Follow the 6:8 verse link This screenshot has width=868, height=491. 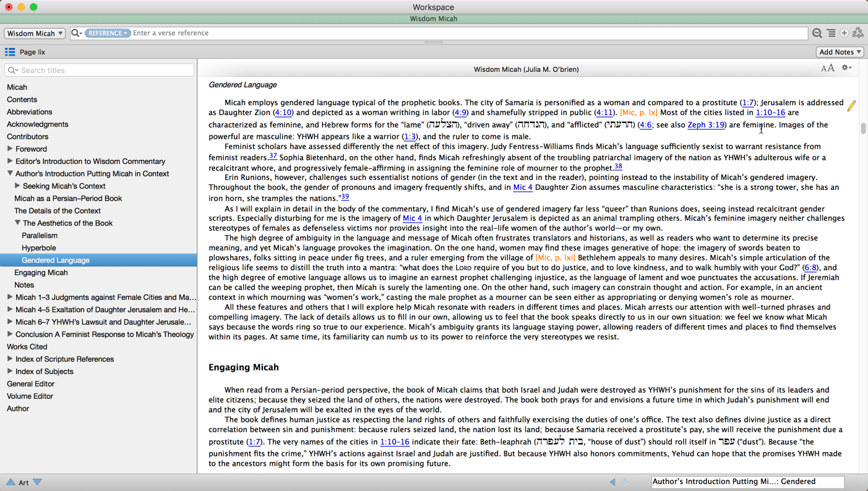point(810,268)
